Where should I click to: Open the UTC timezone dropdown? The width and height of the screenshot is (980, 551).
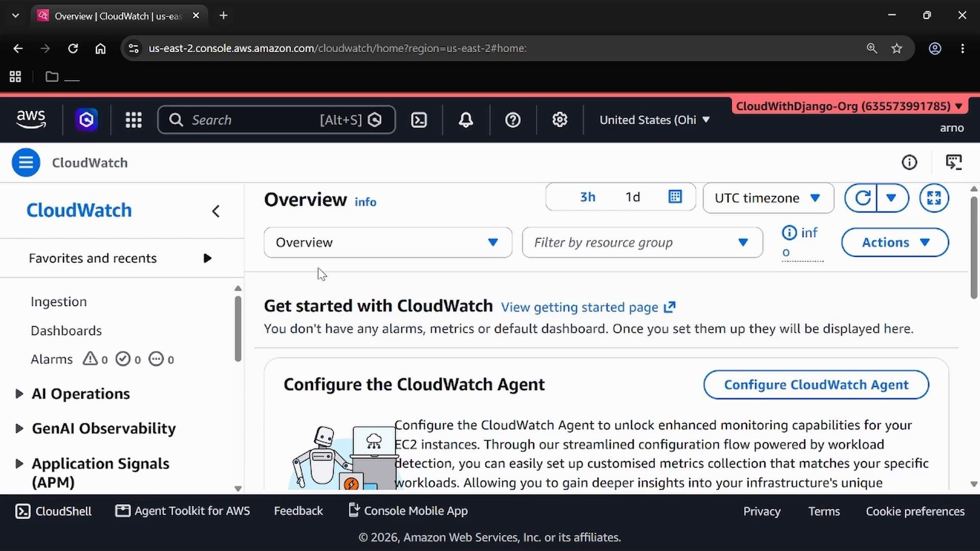[x=768, y=198]
